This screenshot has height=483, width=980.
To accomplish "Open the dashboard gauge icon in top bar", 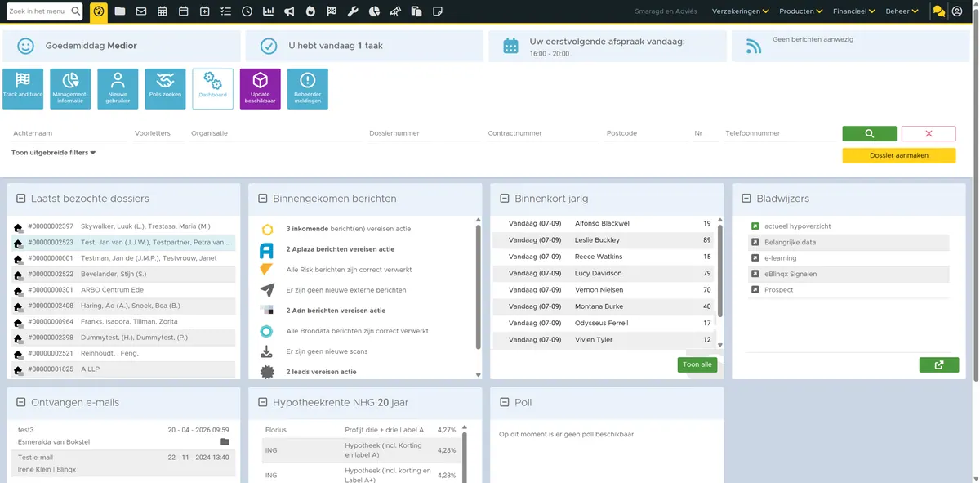I will tap(99, 11).
